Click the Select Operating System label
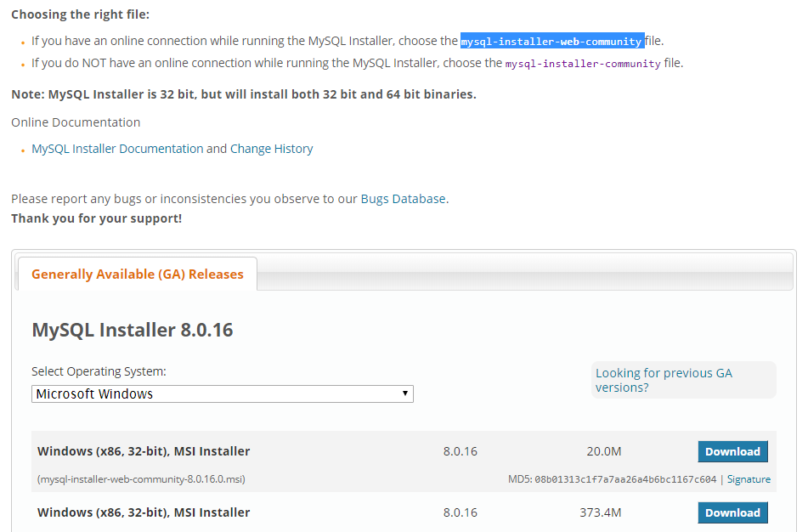The width and height of the screenshot is (808, 532). point(99,371)
